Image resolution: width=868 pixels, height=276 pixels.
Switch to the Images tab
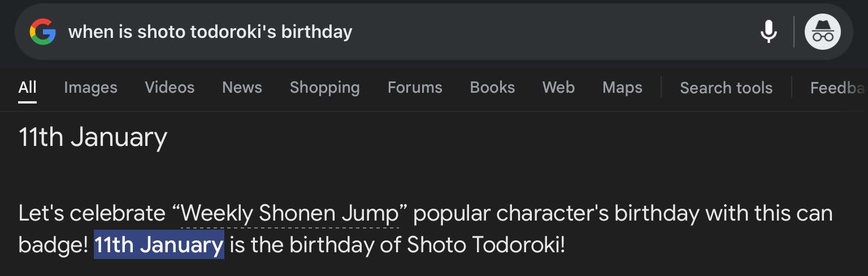tap(90, 88)
